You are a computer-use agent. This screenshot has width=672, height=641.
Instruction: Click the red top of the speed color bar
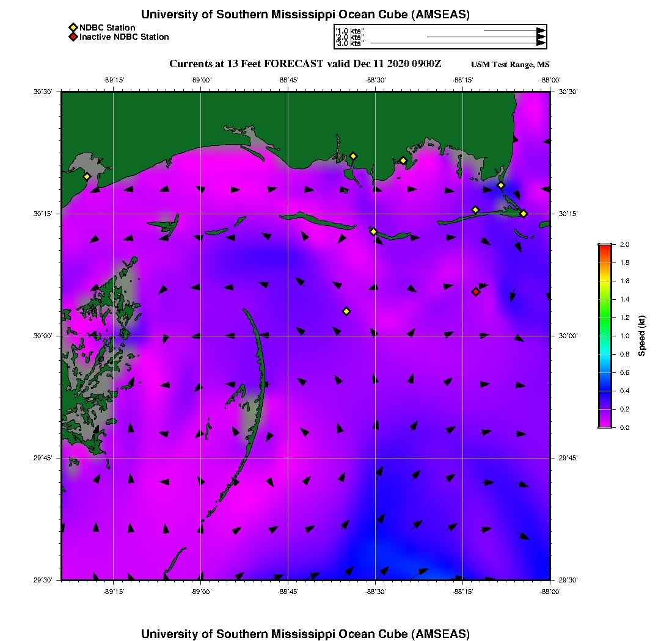click(605, 248)
